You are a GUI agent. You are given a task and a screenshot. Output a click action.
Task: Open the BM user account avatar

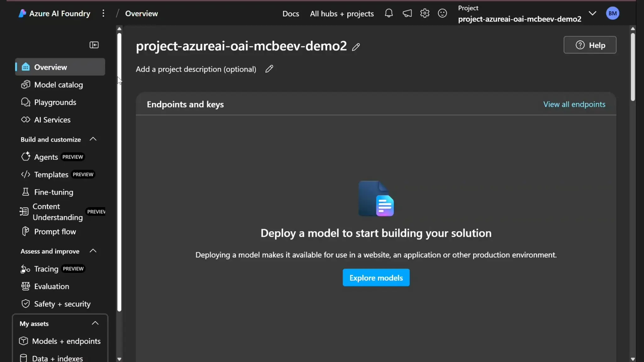click(x=612, y=13)
